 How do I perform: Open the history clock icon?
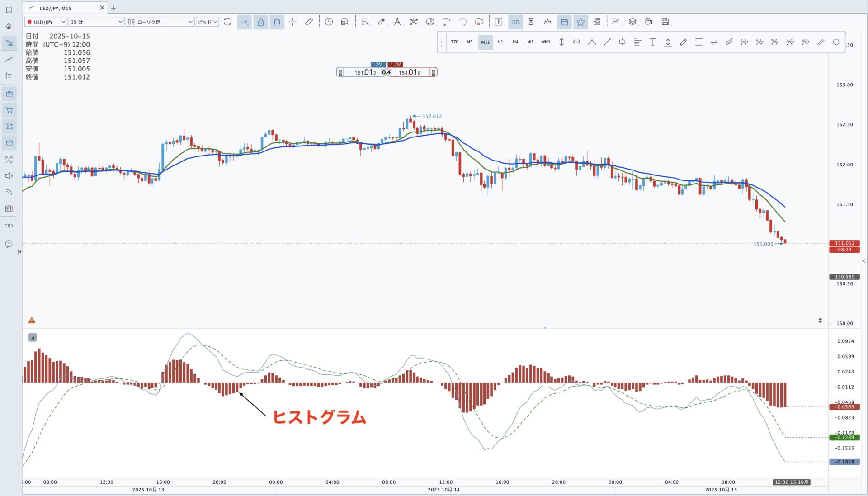click(x=329, y=22)
